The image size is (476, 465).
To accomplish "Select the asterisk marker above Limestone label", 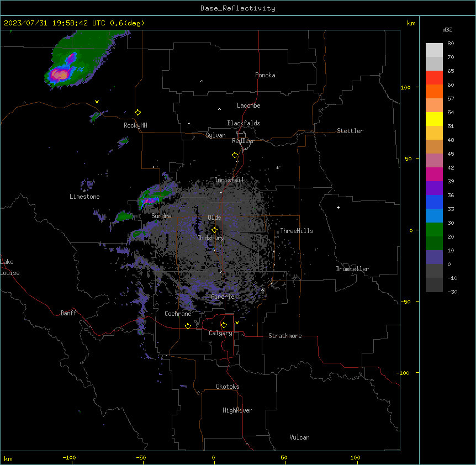I will (85, 191).
